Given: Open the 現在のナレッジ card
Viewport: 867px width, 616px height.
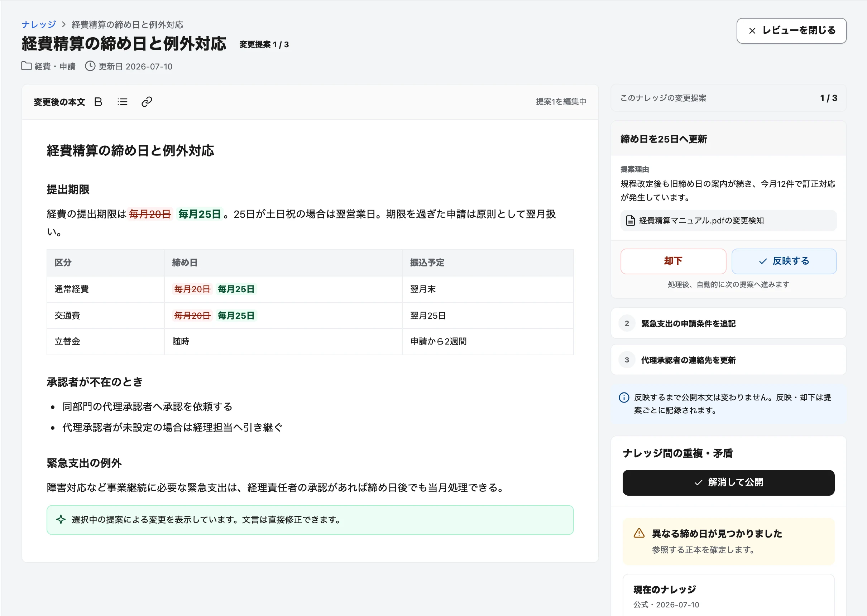Looking at the screenshot, I should [x=728, y=596].
